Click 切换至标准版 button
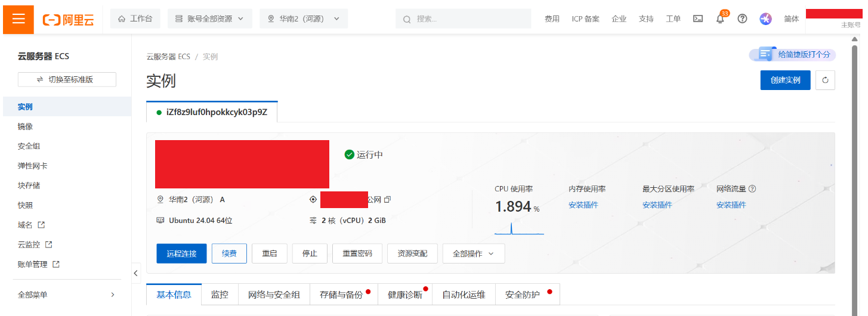 [67, 79]
